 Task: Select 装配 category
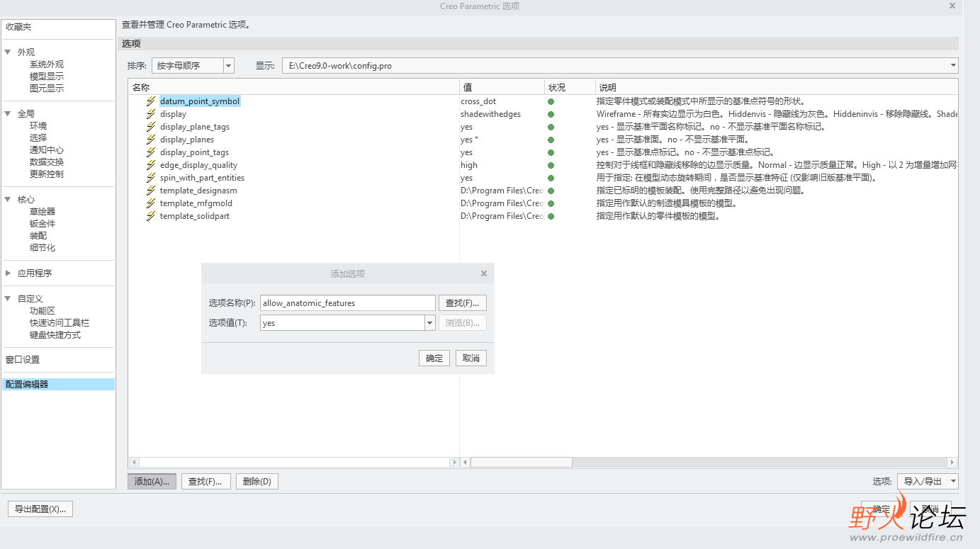pyautogui.click(x=38, y=235)
